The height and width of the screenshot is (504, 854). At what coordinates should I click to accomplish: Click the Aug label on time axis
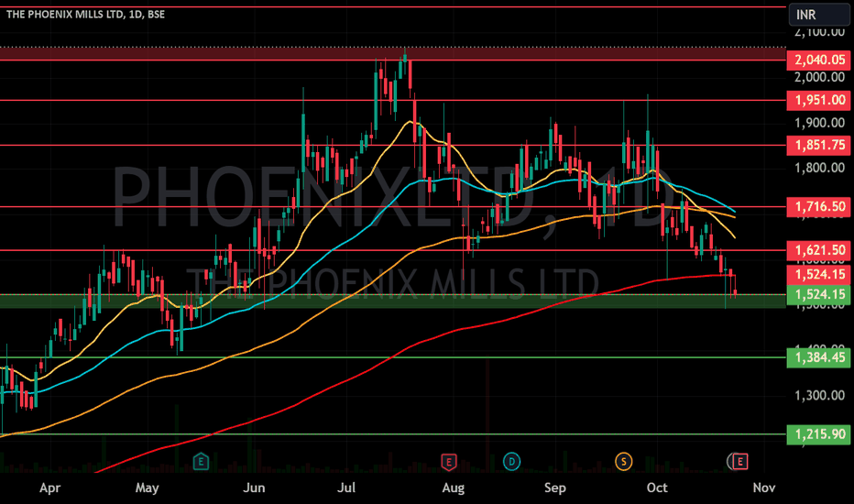click(x=454, y=488)
